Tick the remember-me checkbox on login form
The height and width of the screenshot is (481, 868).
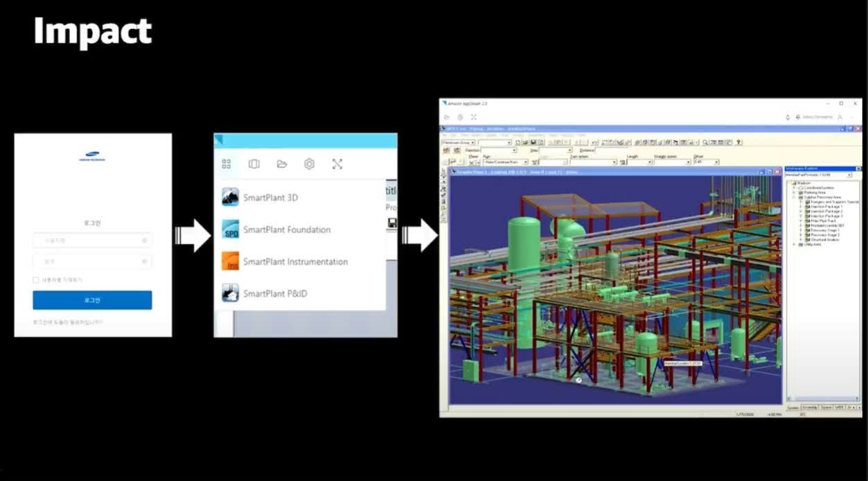[x=36, y=280]
